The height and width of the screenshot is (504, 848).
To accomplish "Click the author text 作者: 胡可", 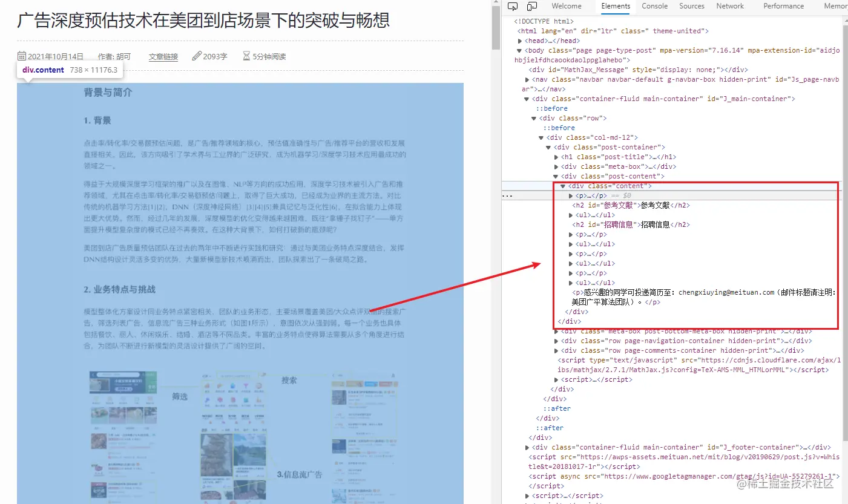I will point(114,57).
